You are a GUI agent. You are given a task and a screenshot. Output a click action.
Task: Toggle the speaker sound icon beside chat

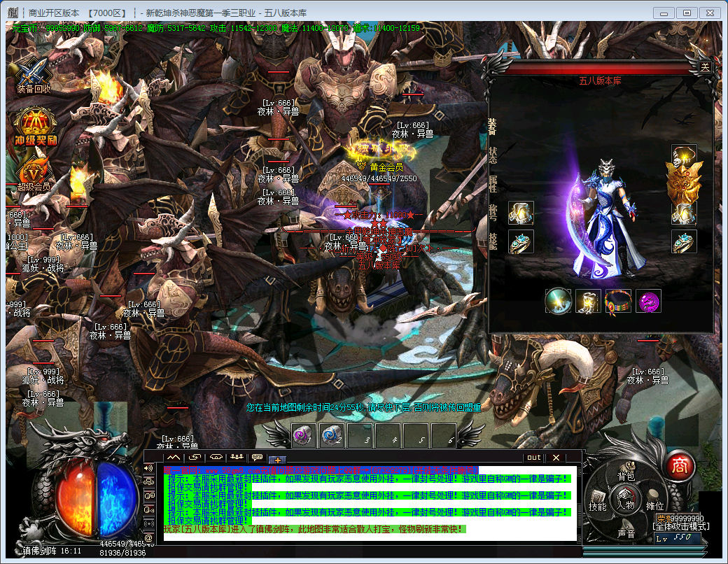click(149, 468)
